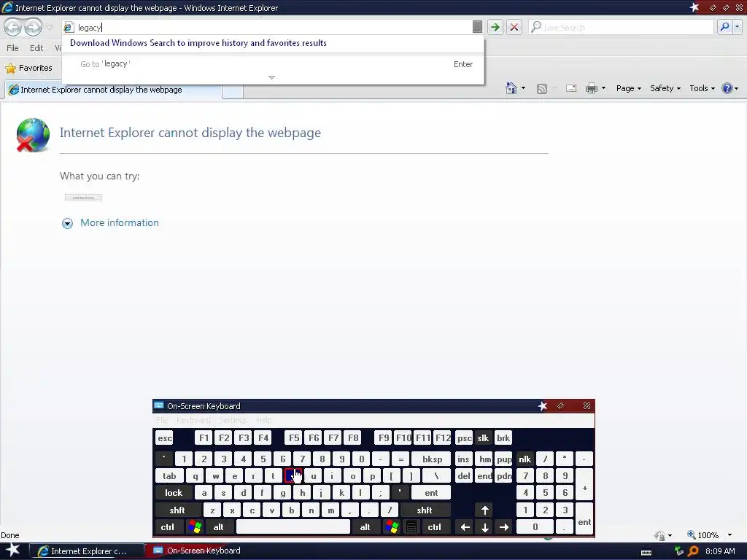Toggle the slk scroll lock key
Screen dimensions: 747x560
483,438
